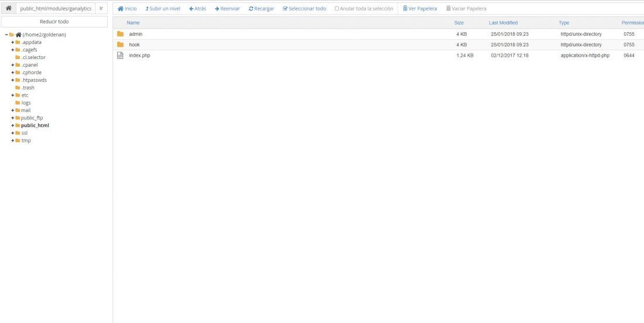The image size is (644, 323).
Task: Expand the etc folder
Action: point(13,95)
